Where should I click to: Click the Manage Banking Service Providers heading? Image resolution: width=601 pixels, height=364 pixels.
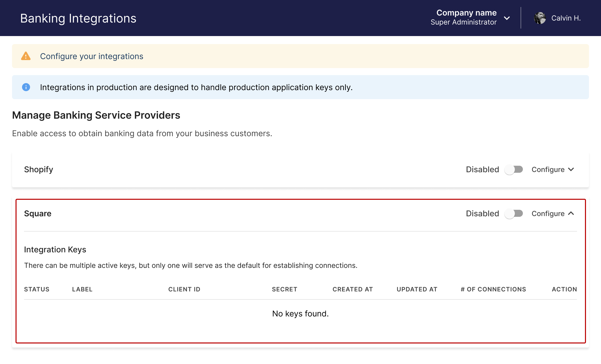coord(96,115)
